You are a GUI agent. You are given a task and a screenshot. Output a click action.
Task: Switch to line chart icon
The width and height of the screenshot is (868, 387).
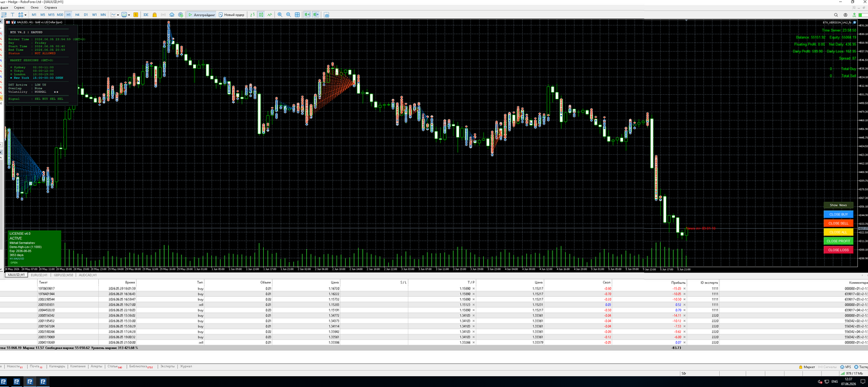tap(270, 14)
